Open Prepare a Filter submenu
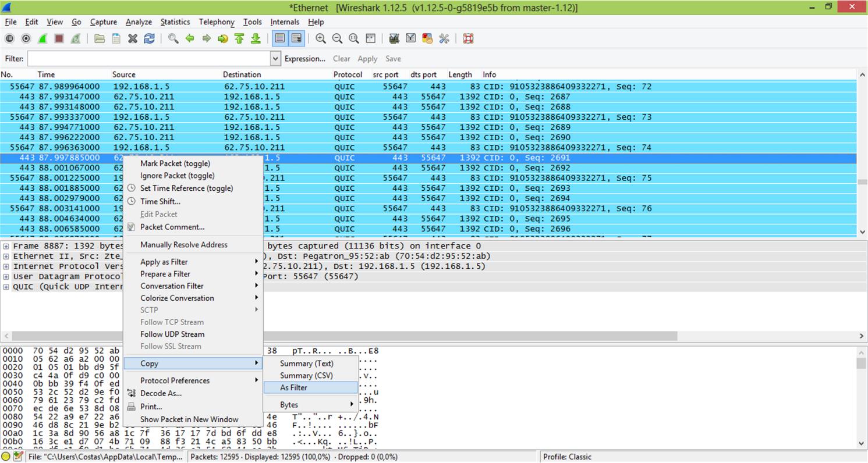 pyautogui.click(x=193, y=274)
